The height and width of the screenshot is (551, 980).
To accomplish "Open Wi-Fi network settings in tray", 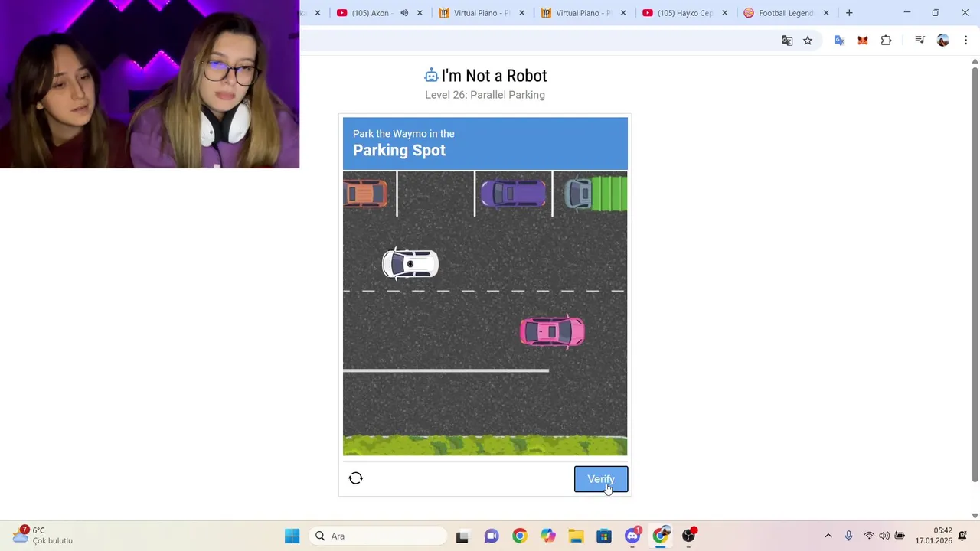I will [869, 536].
